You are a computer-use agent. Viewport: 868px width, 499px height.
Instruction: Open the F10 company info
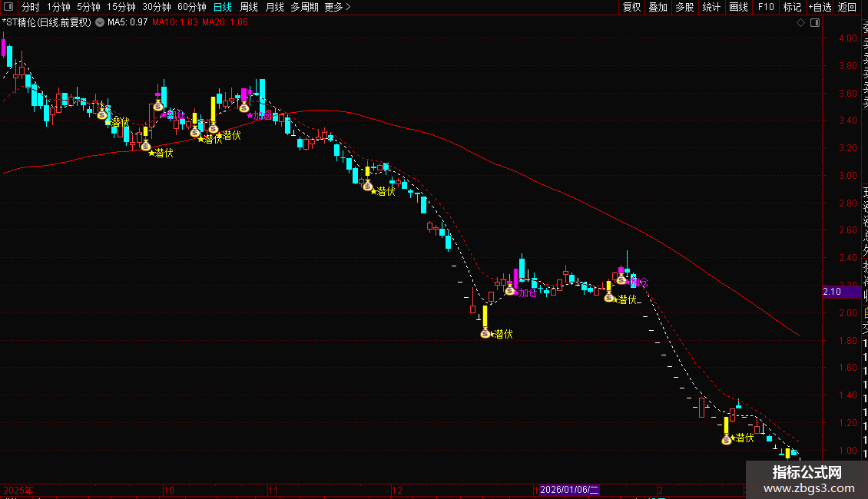pyautogui.click(x=766, y=7)
